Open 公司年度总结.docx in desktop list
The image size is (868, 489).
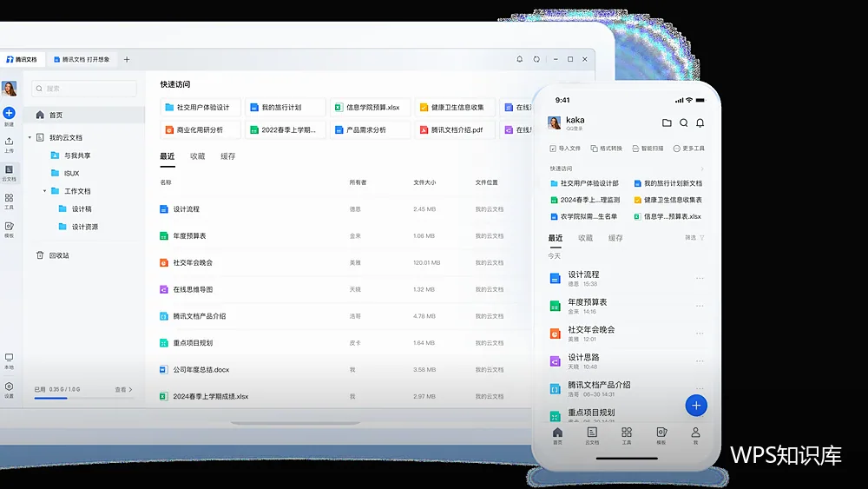201,369
